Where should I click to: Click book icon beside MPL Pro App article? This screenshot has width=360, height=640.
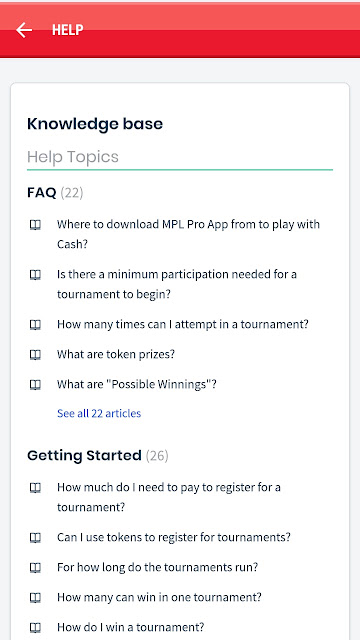(x=36, y=224)
